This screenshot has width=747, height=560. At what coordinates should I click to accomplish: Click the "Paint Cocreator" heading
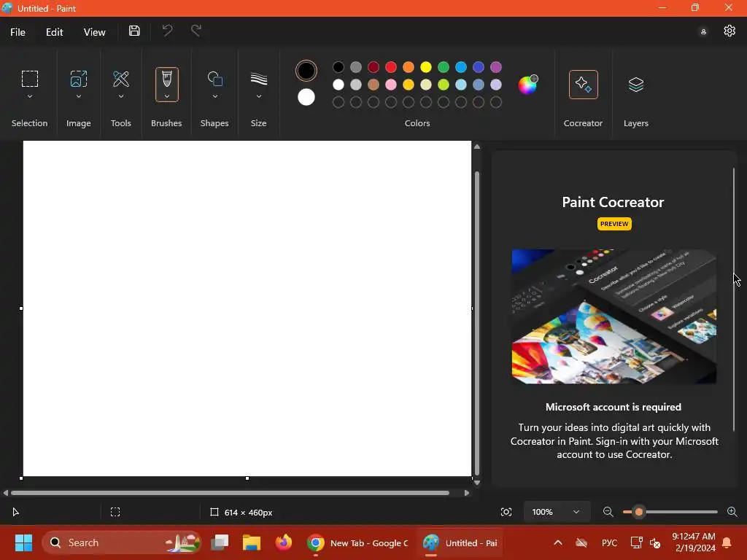(x=613, y=202)
